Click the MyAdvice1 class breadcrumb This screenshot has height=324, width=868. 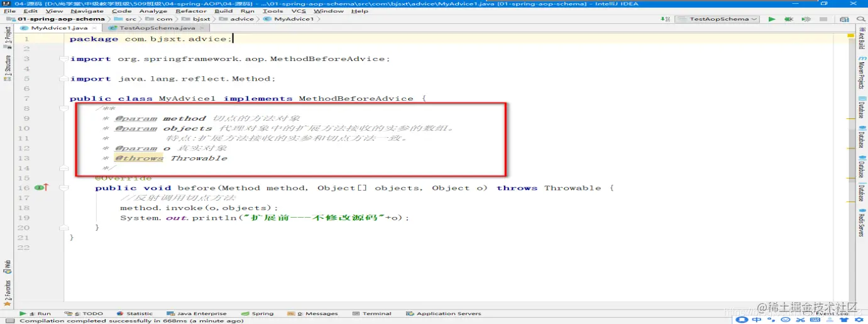coord(289,19)
